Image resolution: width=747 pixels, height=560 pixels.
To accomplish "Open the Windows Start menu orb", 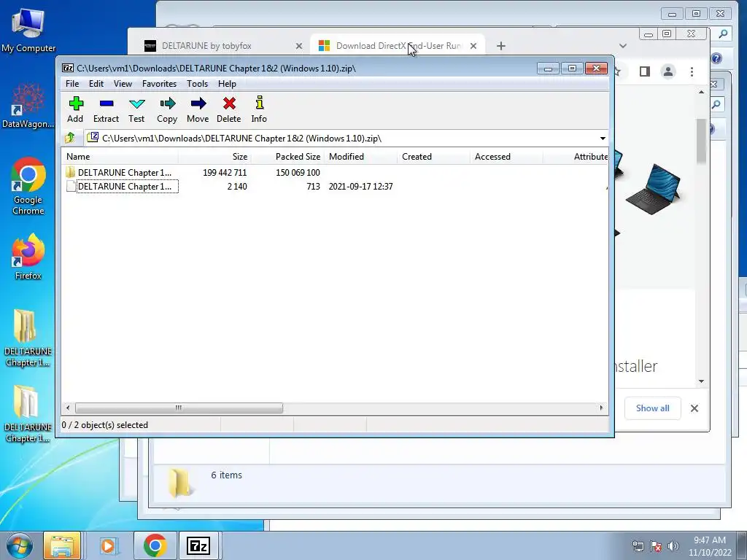I will point(20,545).
